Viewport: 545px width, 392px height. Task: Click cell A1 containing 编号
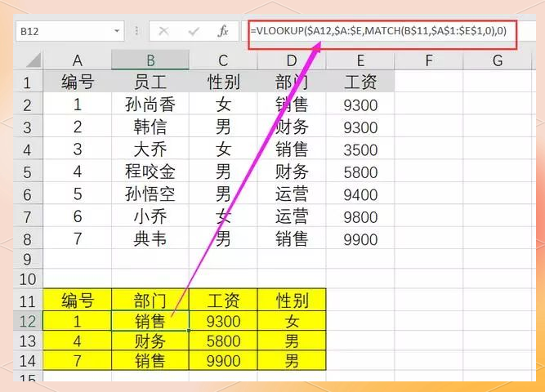[77, 82]
